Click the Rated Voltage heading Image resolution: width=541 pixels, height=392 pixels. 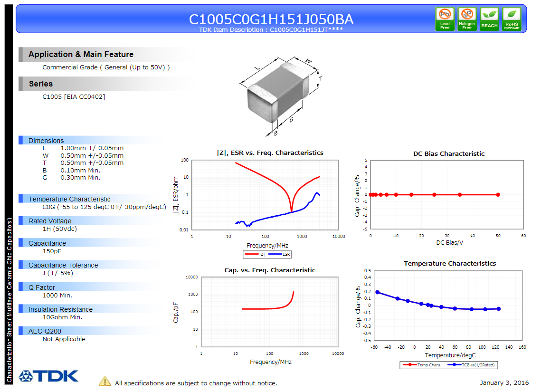click(x=50, y=221)
